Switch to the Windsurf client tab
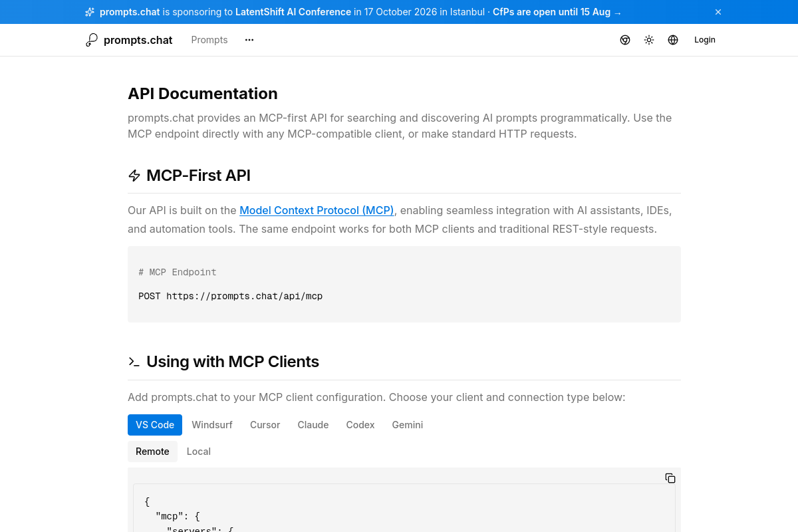This screenshot has height=532, width=798. [x=212, y=425]
